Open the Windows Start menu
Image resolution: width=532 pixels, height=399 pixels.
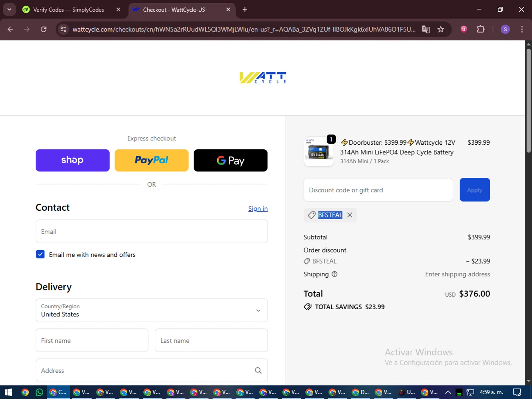click(x=9, y=392)
